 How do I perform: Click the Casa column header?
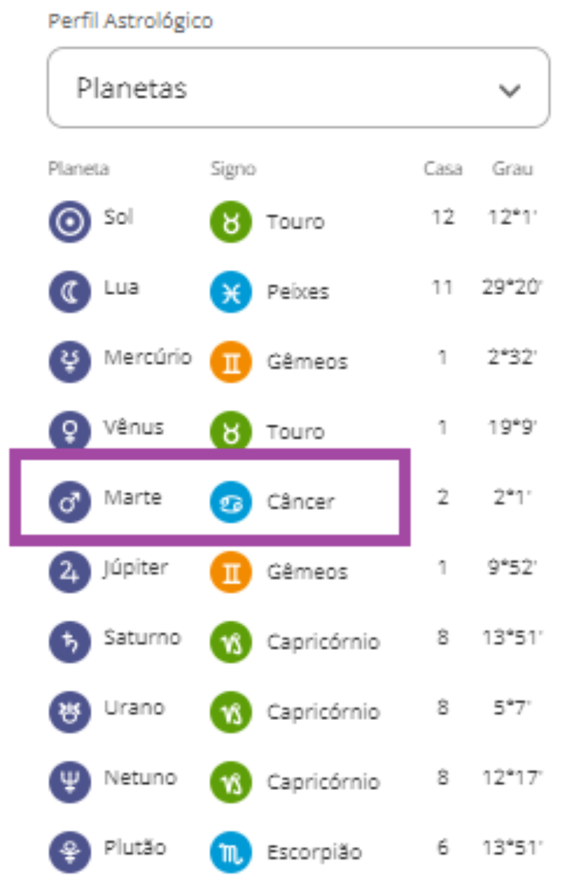443,169
